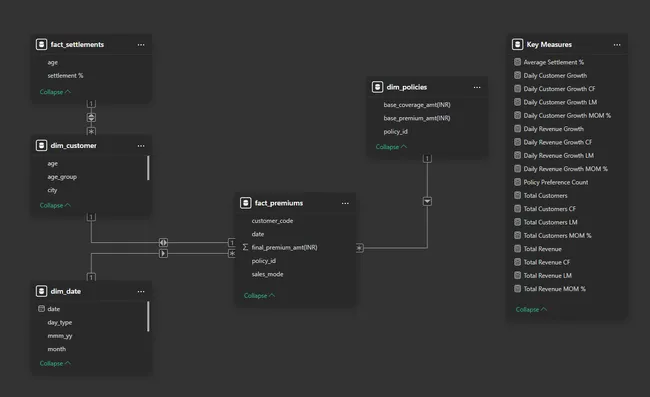Select Daily Revenue Growth MOM % measure

pos(565,169)
